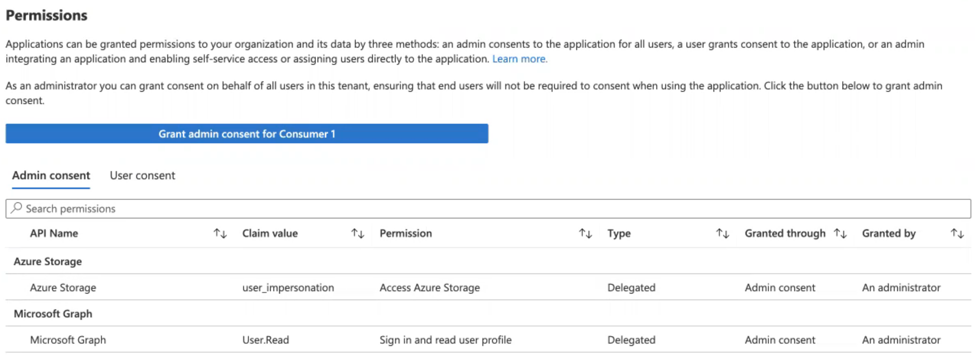
Task: Sort by API Name arrows icon
Action: click(220, 234)
